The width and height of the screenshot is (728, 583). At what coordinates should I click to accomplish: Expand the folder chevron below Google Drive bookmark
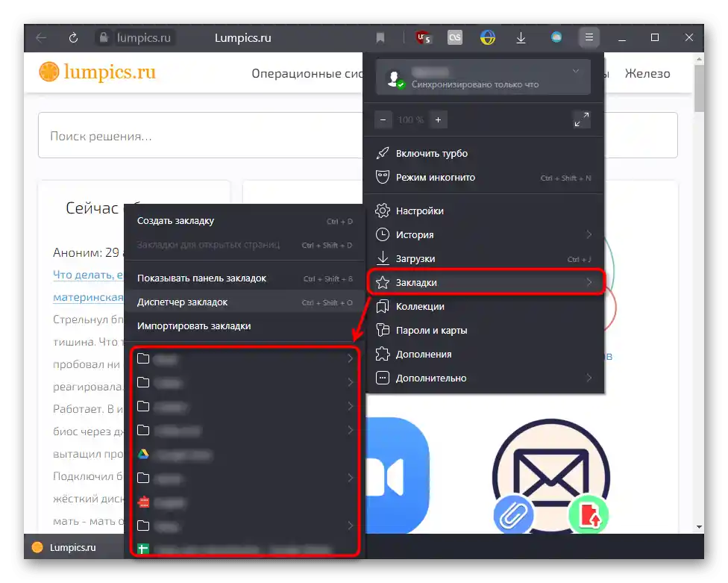coord(351,478)
